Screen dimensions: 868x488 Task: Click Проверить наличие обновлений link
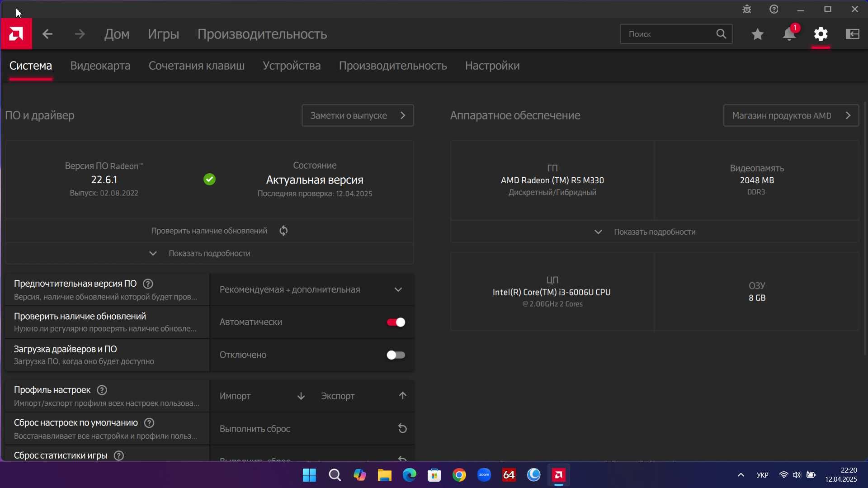tap(209, 231)
